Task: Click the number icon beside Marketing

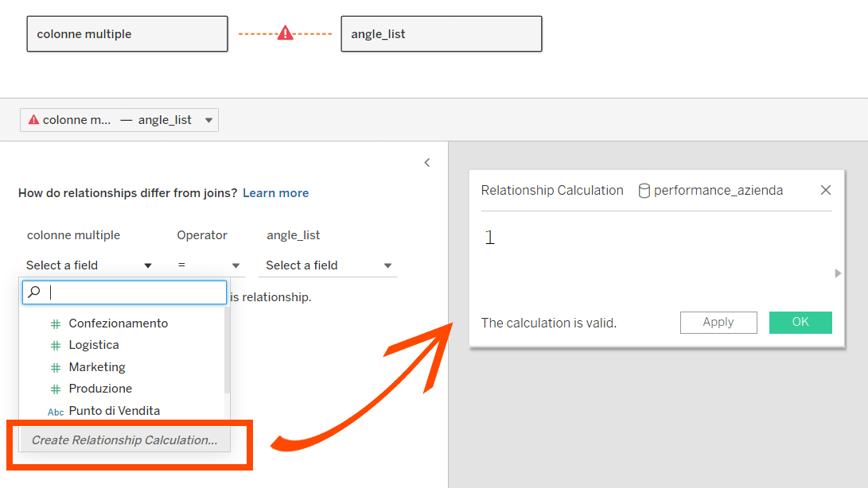Action: point(56,368)
